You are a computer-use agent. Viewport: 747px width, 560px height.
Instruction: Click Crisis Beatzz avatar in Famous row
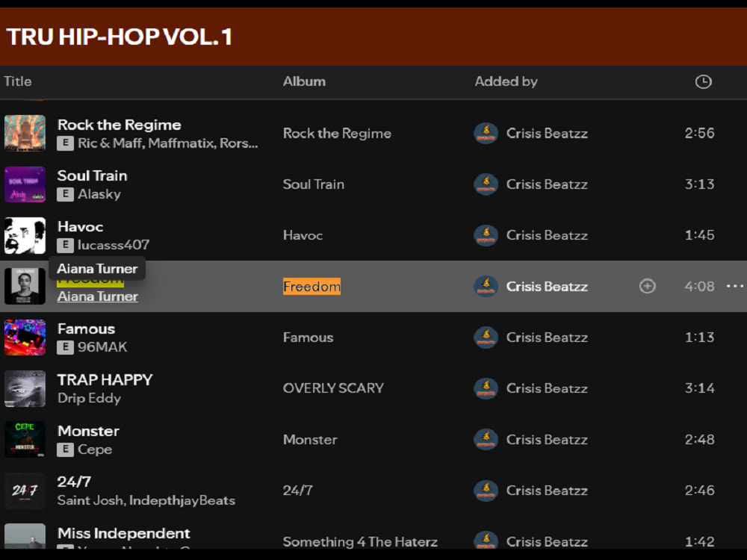click(x=486, y=337)
